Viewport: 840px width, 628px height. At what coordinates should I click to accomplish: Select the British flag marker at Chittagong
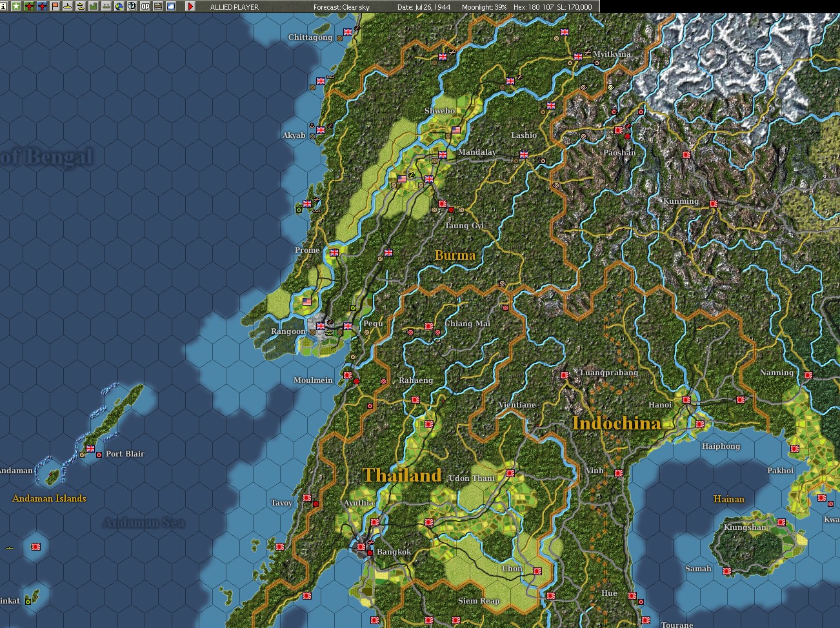[348, 32]
